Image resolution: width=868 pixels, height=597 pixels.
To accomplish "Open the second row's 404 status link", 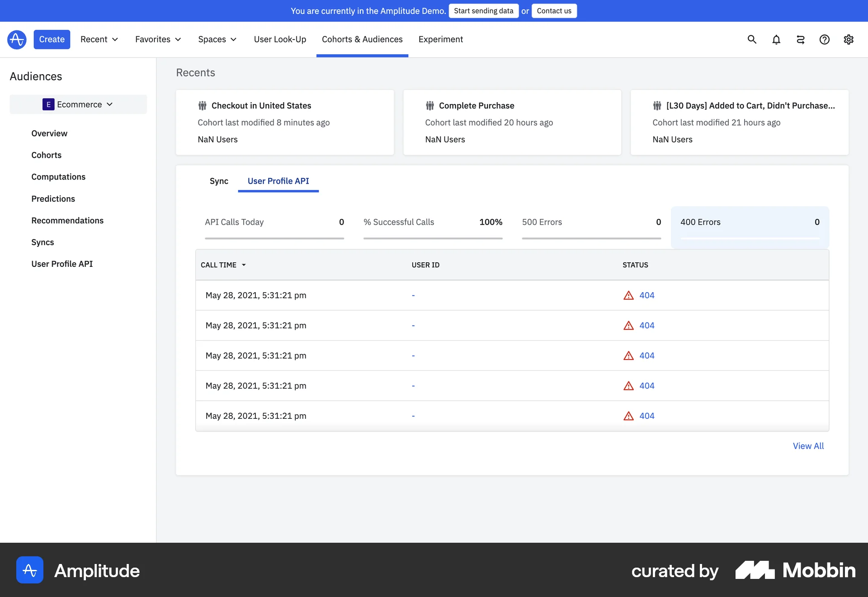I will point(647,326).
